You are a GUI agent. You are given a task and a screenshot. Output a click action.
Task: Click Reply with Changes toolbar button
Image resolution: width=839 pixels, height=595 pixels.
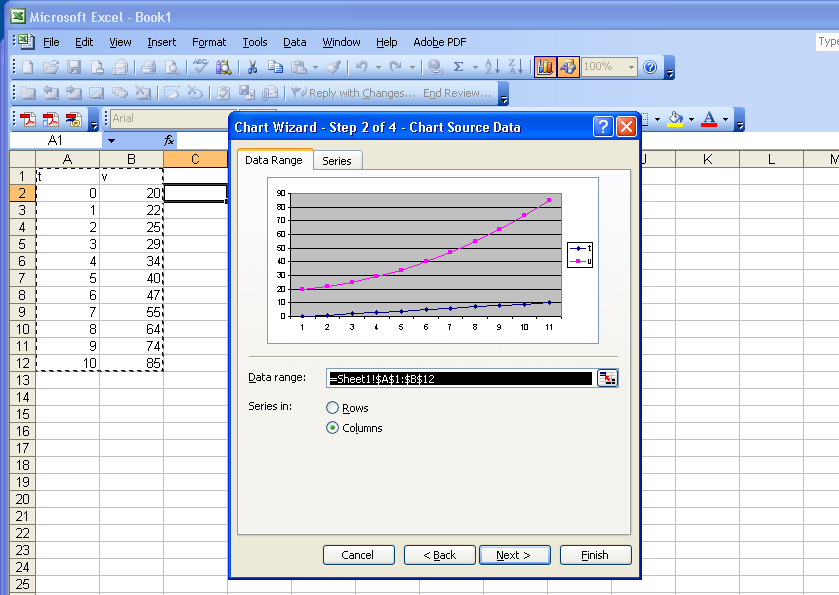pos(354,93)
